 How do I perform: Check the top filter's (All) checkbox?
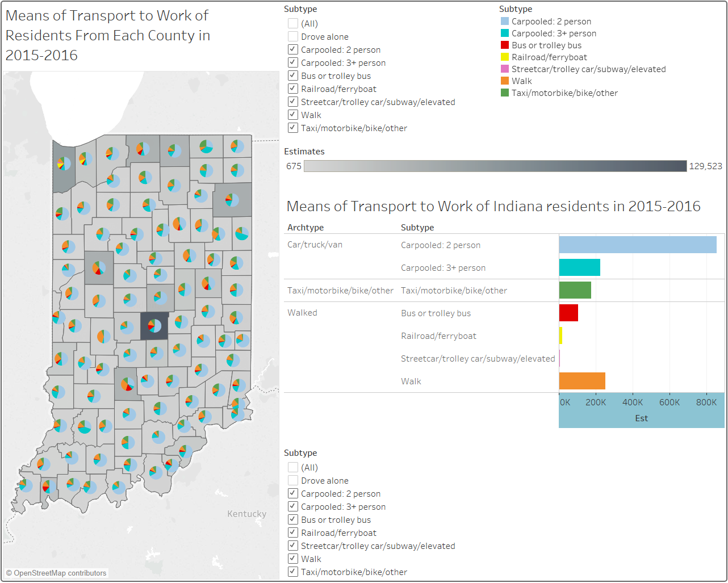click(293, 23)
